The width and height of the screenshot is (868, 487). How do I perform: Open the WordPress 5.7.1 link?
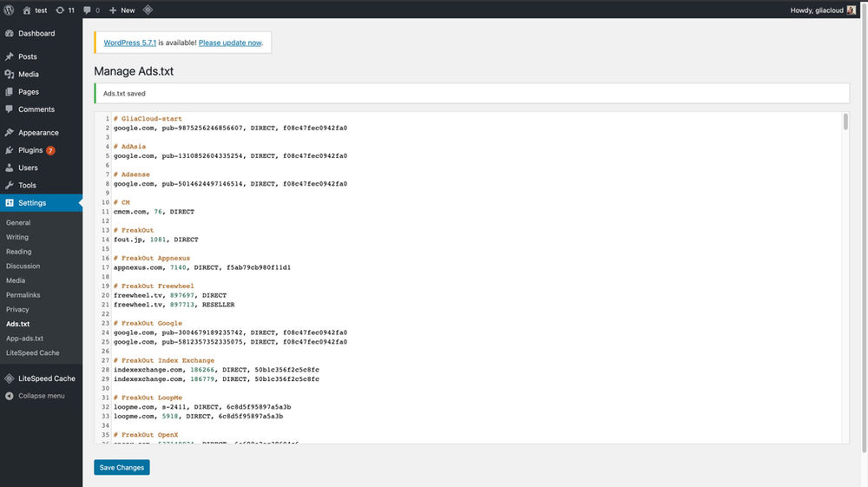130,43
